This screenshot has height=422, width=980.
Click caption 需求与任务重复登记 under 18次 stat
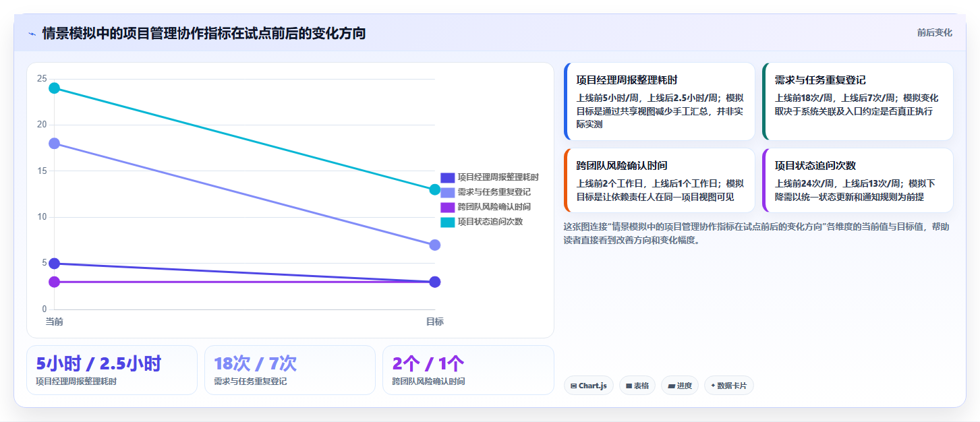point(250,382)
